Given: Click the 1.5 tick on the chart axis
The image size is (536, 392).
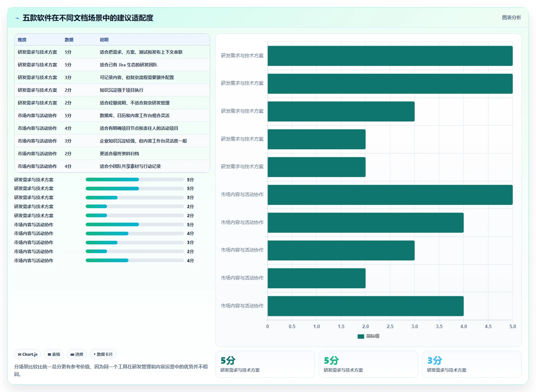Looking at the screenshot, I should (341, 326).
